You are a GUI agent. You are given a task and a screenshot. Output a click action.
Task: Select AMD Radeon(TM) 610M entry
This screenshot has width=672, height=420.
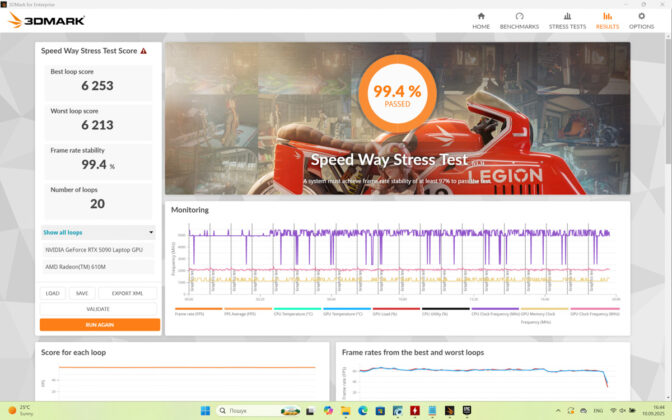(x=98, y=267)
